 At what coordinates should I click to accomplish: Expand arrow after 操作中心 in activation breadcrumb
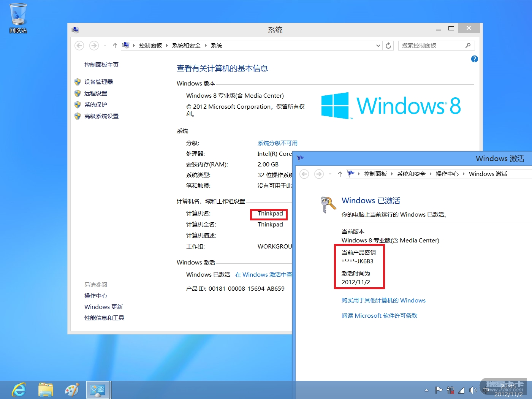coord(464,174)
